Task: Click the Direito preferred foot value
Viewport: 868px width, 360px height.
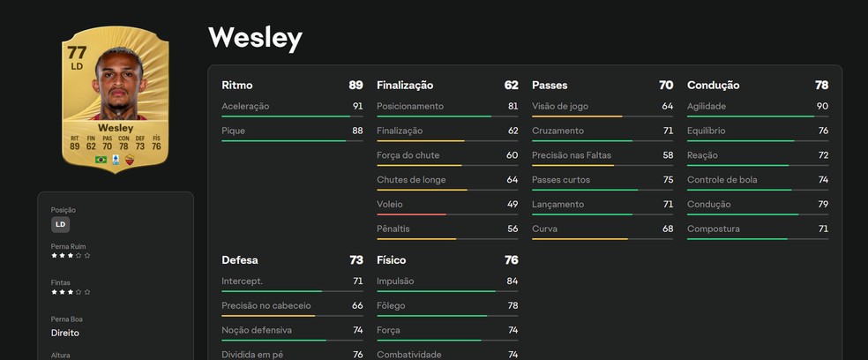Action: tap(65, 334)
